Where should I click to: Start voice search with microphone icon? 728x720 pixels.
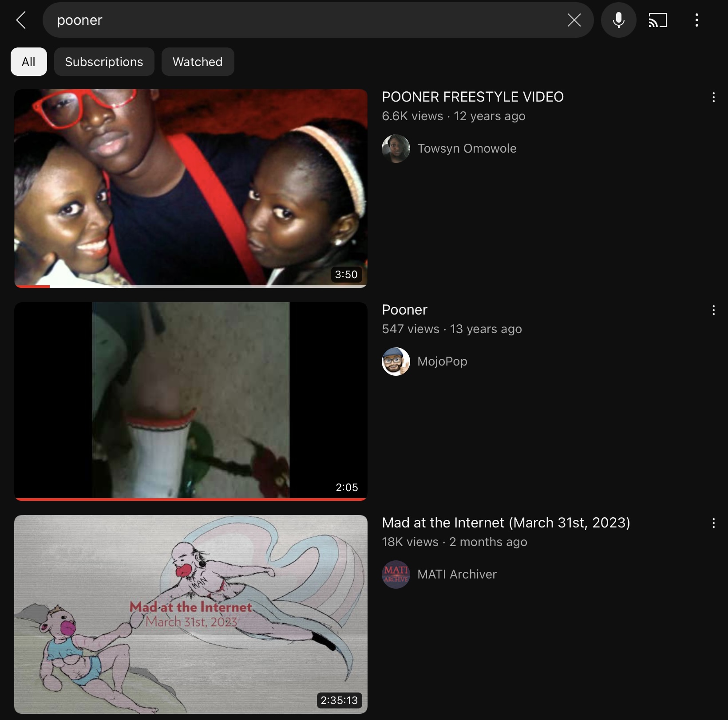tap(618, 20)
